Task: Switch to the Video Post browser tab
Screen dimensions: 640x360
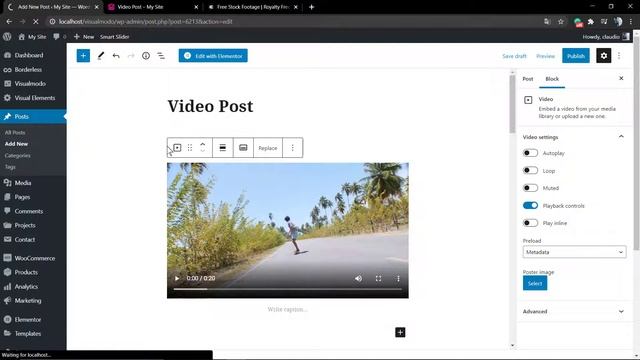Action: click(153, 7)
